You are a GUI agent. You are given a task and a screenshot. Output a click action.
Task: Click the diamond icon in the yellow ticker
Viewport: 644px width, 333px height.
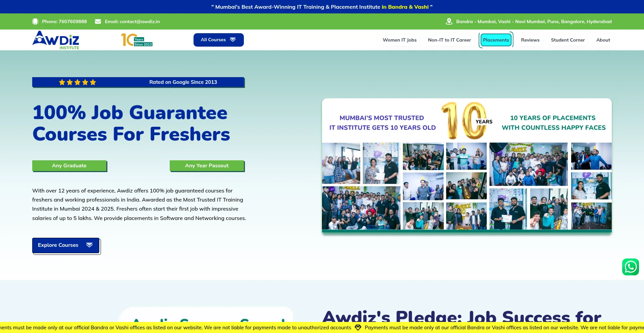(x=358, y=327)
